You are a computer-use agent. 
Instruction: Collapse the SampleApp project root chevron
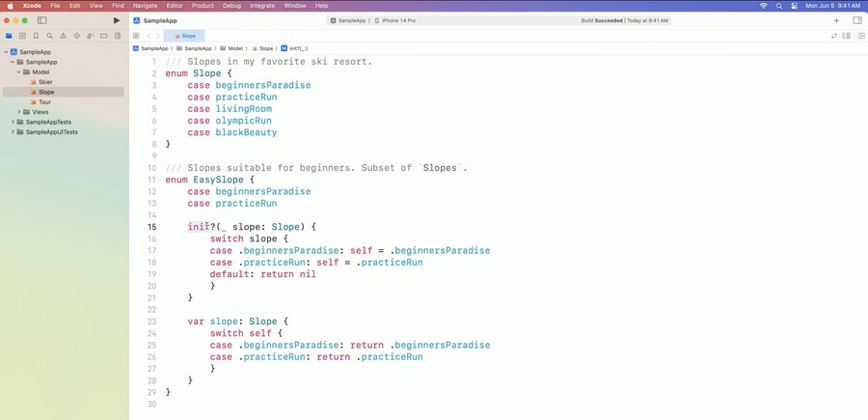tap(6, 52)
